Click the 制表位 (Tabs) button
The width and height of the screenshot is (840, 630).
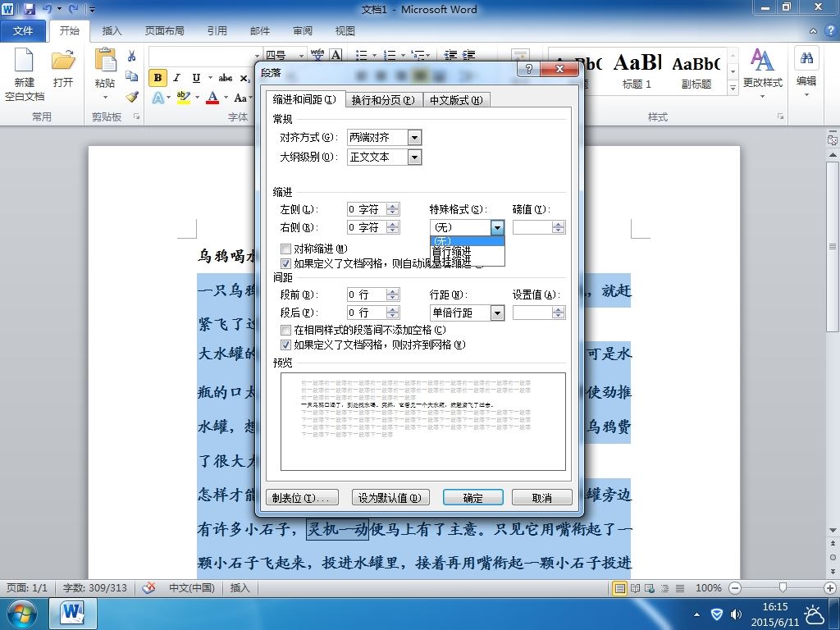coord(302,498)
